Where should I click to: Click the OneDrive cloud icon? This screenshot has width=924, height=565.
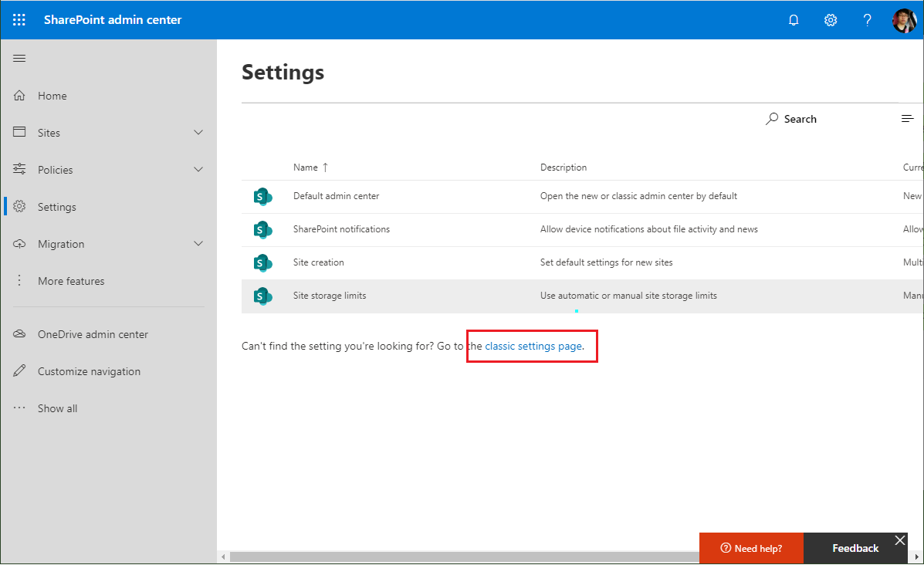(x=19, y=333)
